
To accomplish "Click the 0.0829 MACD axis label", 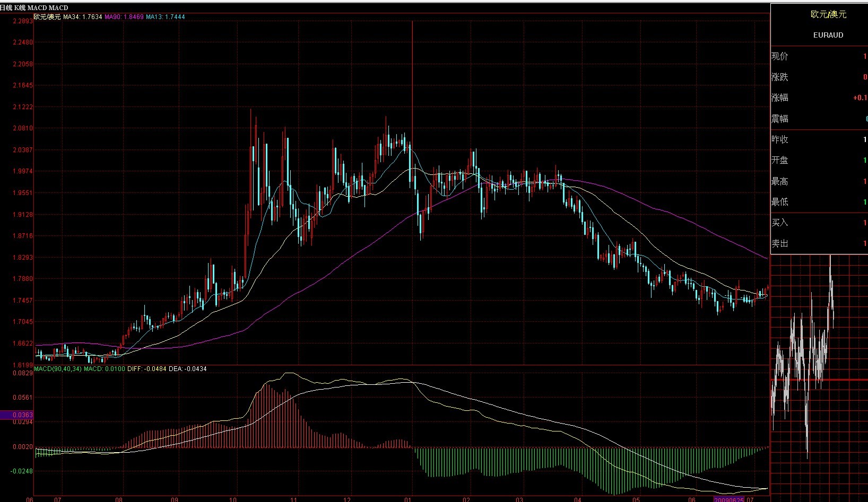I will pyautogui.click(x=23, y=373).
